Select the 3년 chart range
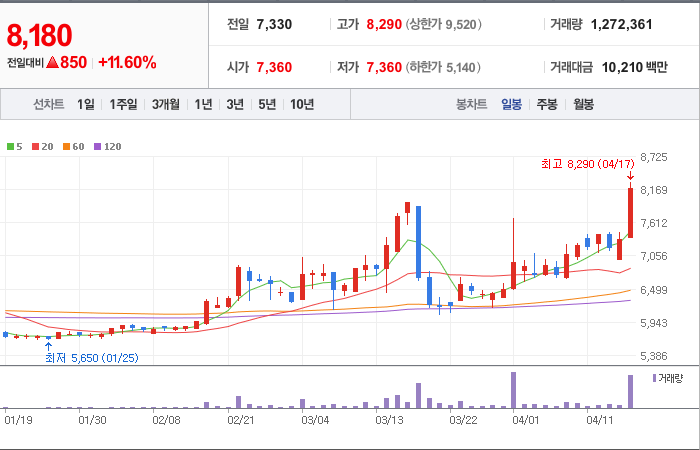Image resolution: width=700 pixels, height=450 pixels. point(235,104)
